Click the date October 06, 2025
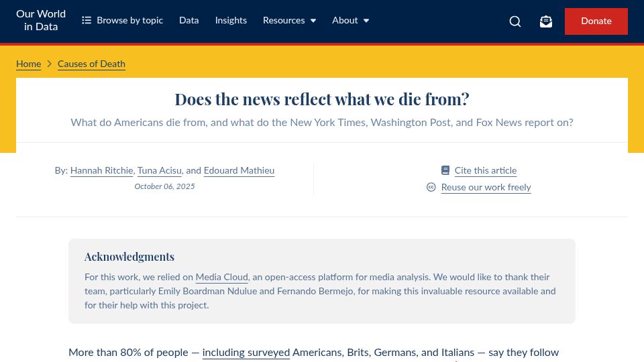Viewport: 644px width, 362px height. pyautogui.click(x=165, y=186)
